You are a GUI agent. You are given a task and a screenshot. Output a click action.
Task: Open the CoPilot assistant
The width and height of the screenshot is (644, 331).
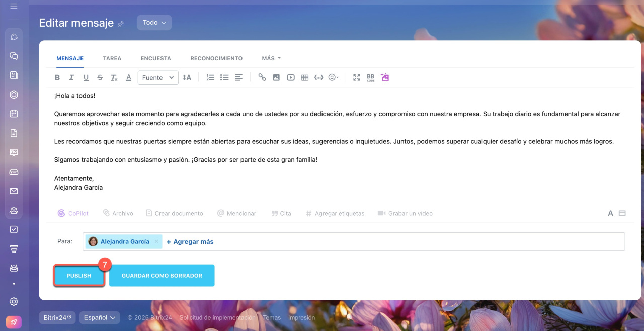coord(73,213)
